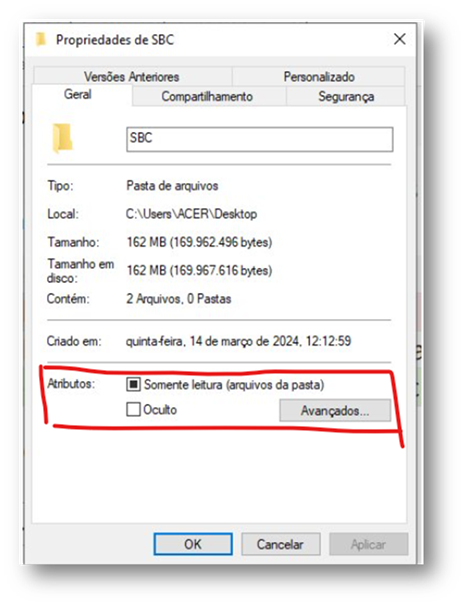Open the Personalizado tab
Viewport: 465px width, 606px height.
(319, 77)
